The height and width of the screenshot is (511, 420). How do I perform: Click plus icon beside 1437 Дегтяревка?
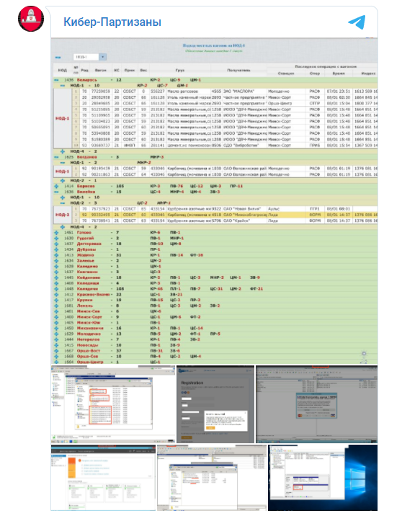click(56, 244)
